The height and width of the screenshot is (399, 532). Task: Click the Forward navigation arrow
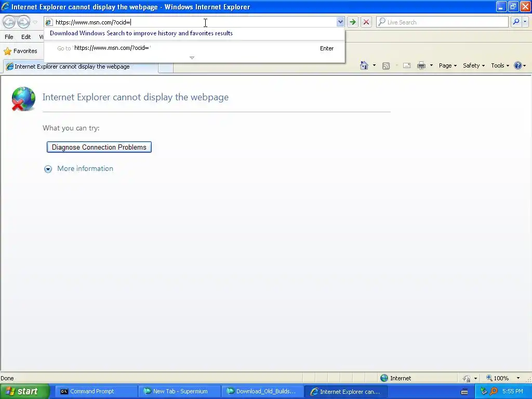point(24,22)
